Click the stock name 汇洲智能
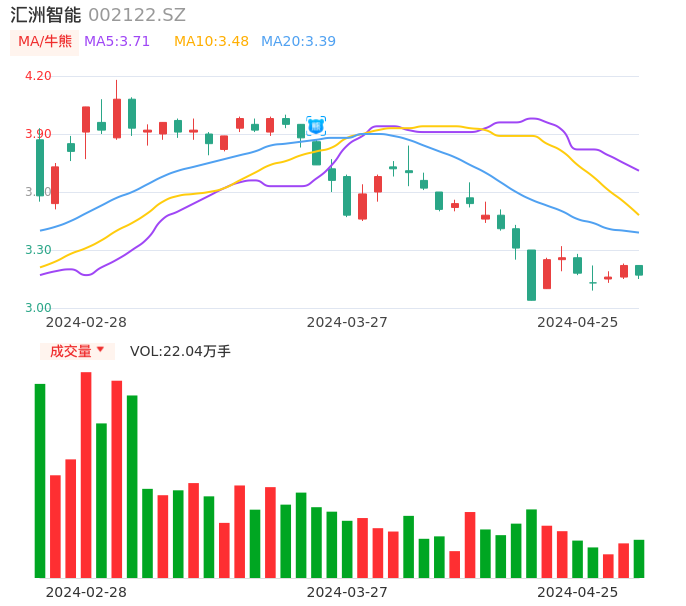The height and width of the screenshot is (606, 686). 46,15
